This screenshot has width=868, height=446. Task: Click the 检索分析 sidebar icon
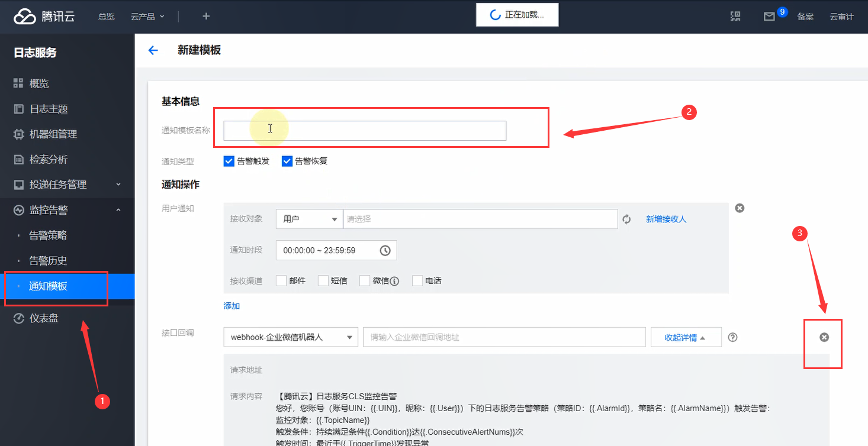coord(18,160)
